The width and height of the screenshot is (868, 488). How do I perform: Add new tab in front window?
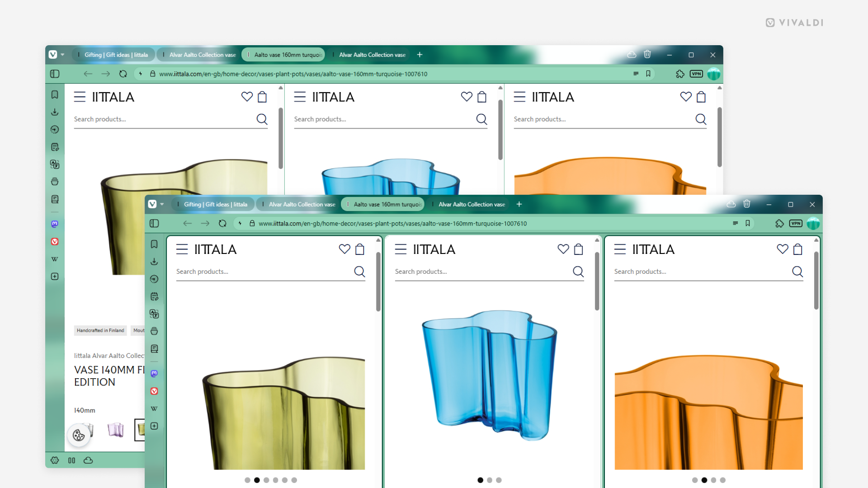click(x=519, y=204)
